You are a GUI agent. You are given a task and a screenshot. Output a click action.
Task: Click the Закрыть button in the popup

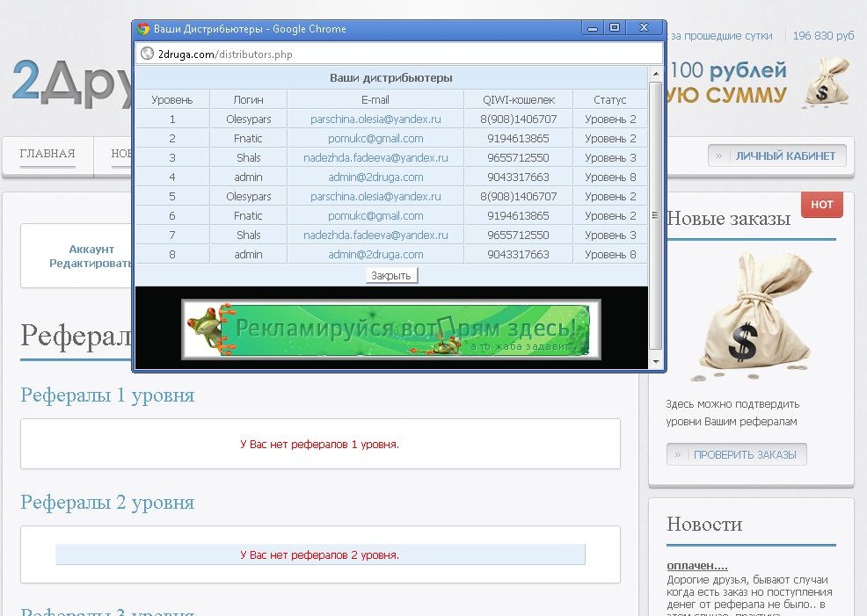(x=391, y=275)
